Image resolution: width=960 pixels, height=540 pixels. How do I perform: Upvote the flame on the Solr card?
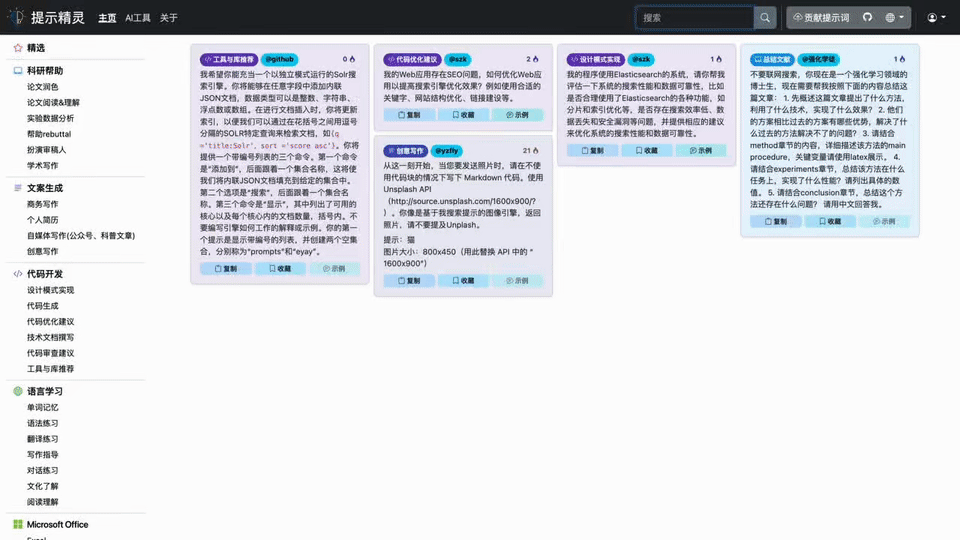(352, 59)
